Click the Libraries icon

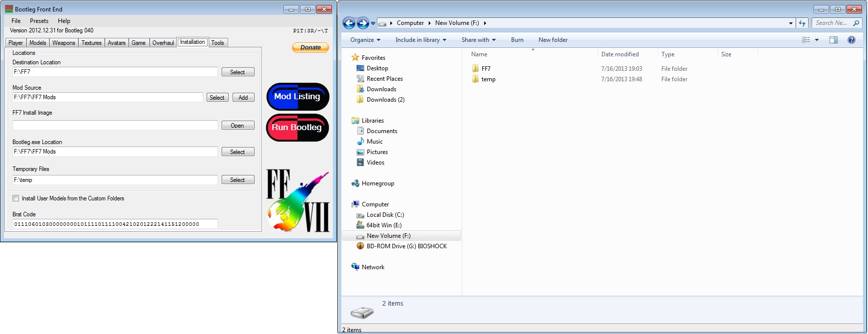click(x=355, y=120)
